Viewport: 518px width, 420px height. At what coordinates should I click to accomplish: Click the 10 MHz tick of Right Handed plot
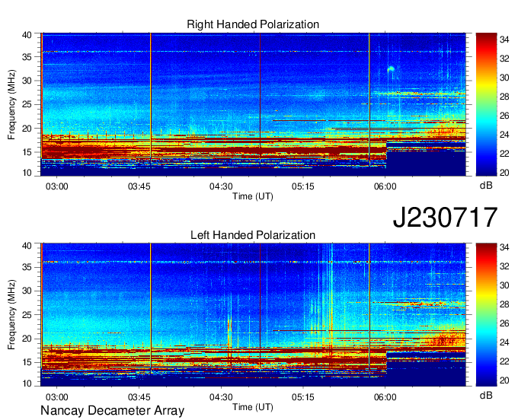click(27, 173)
